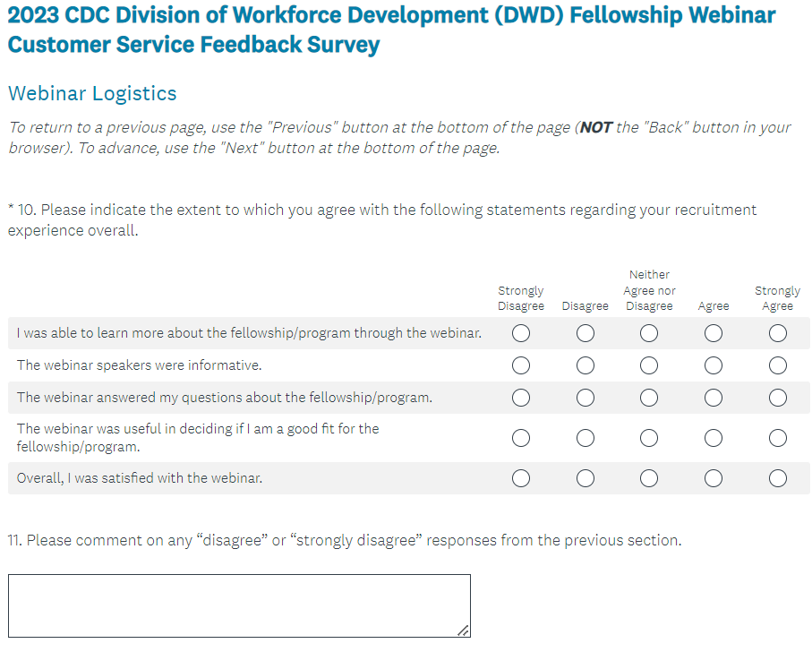Viewport: 812px width, 652px height.
Task: Mark Disagree for webinar speakers were informative
Action: (585, 365)
